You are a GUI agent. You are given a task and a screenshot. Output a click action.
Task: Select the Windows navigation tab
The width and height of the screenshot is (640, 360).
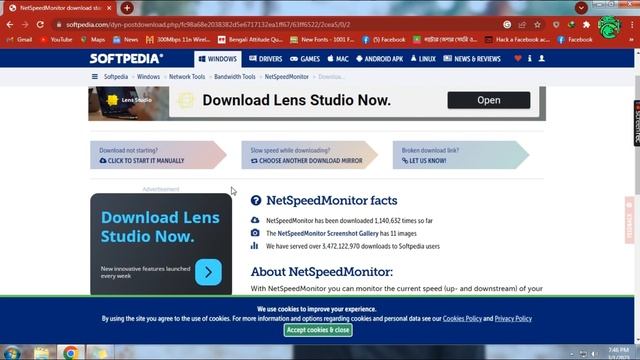[x=218, y=59]
